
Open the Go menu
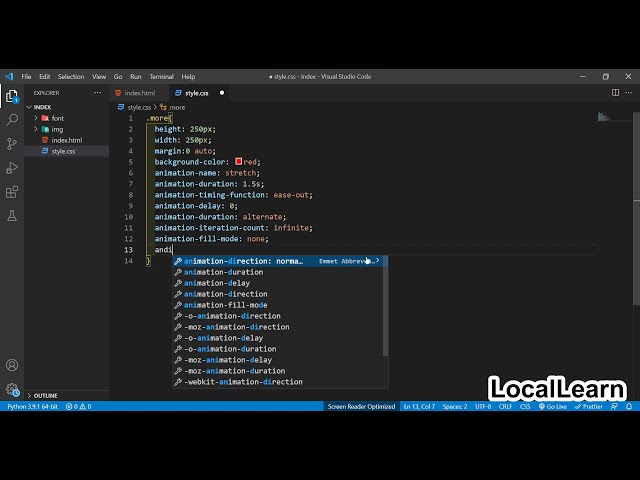point(118,76)
